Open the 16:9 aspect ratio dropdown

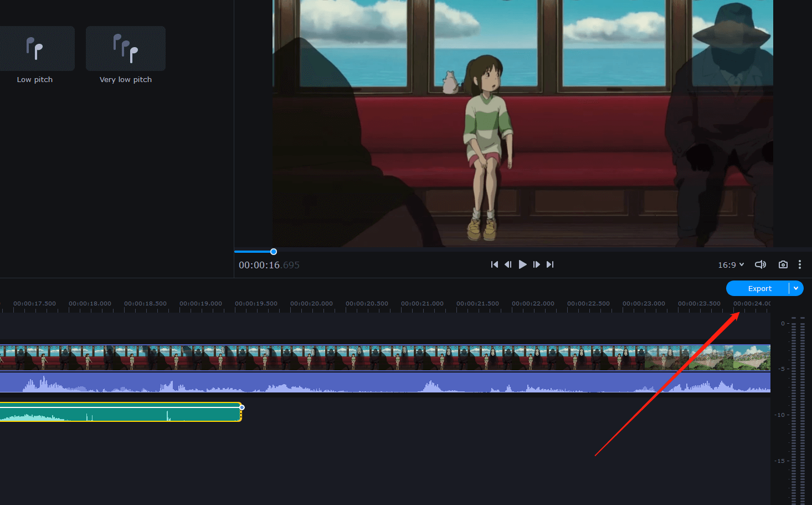pyautogui.click(x=731, y=264)
